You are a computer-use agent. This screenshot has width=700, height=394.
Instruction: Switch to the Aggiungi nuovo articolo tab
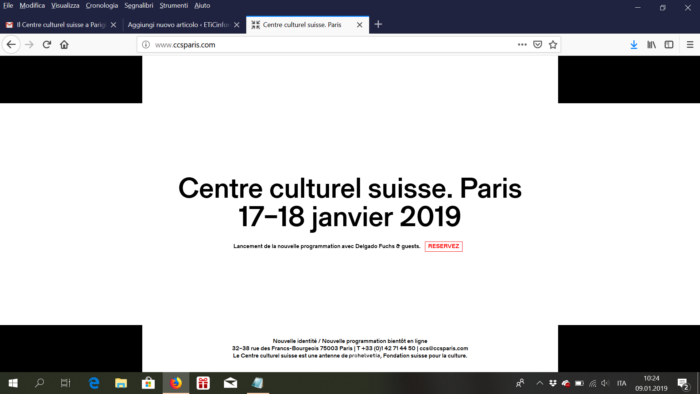tap(178, 25)
